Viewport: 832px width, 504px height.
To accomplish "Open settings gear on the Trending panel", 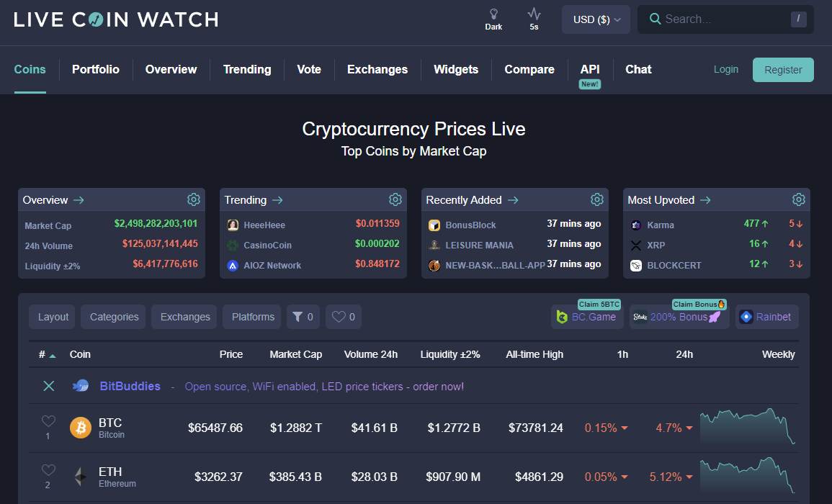I will (x=395, y=199).
